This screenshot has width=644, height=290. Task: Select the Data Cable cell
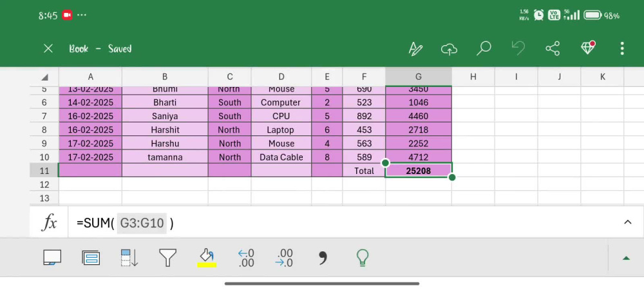(281, 157)
